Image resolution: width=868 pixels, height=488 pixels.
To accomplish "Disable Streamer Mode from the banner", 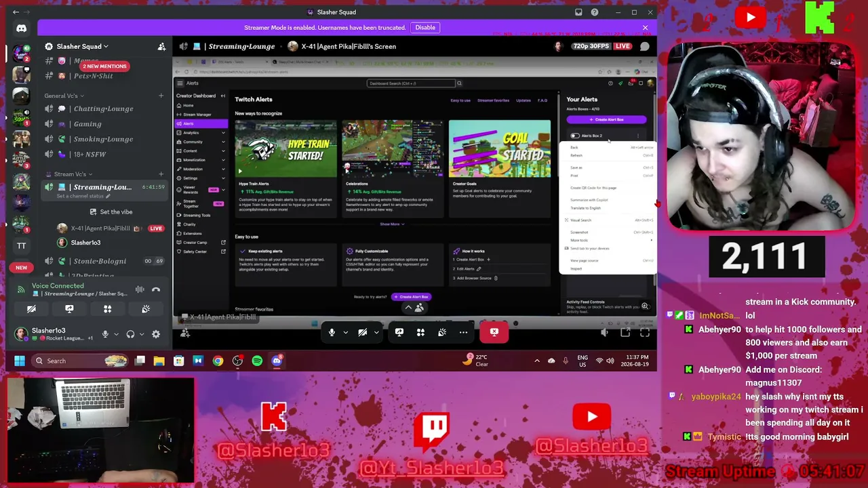I will coord(425,28).
